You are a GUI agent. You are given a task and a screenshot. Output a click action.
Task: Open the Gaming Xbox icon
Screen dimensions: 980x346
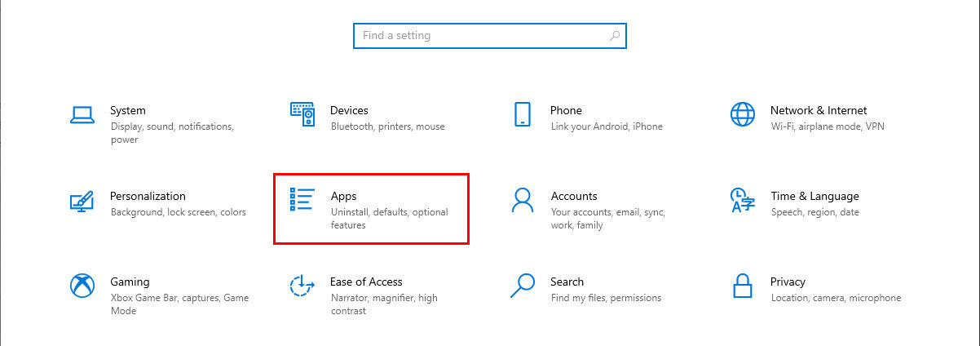[x=82, y=286]
